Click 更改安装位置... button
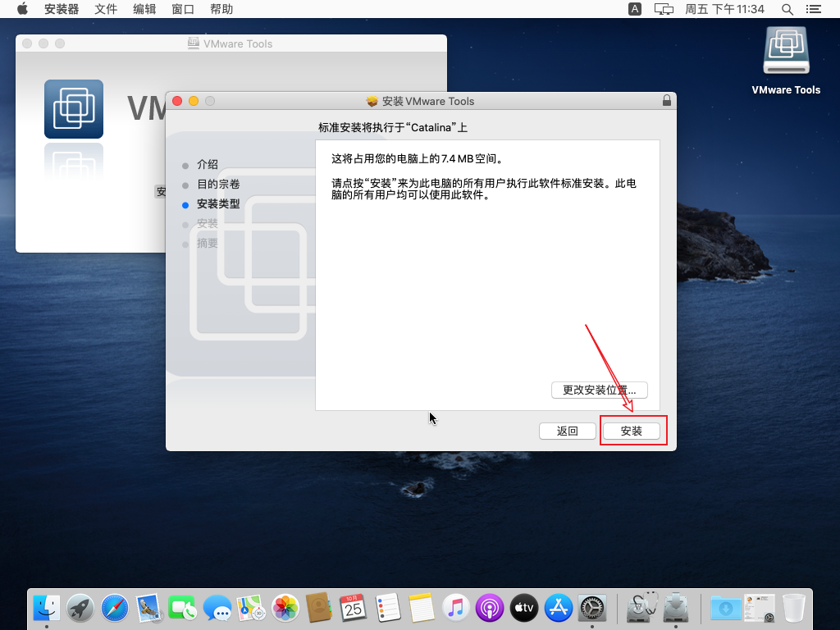This screenshot has width=840, height=630. point(599,390)
